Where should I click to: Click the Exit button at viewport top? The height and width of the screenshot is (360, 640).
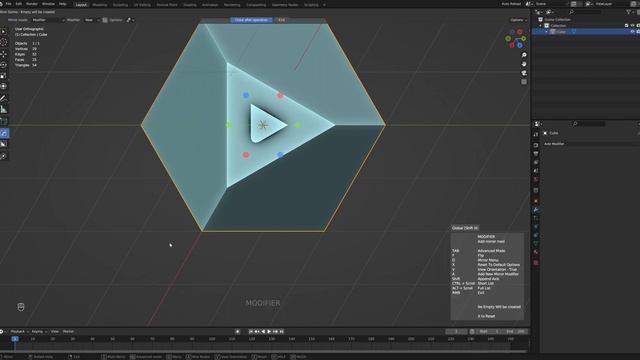281,20
